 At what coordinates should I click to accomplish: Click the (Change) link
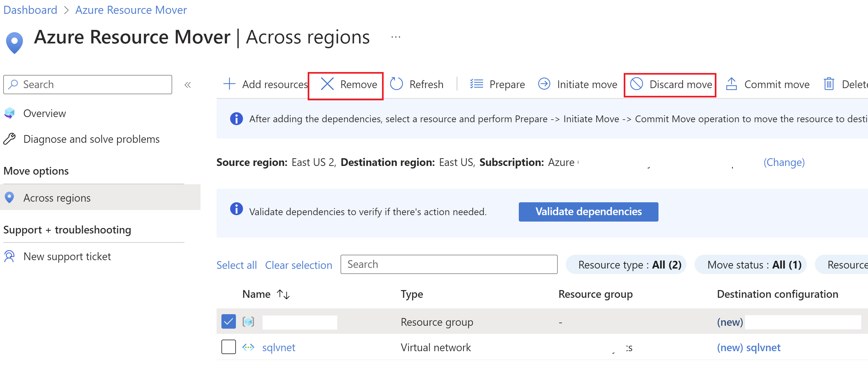[x=784, y=162]
